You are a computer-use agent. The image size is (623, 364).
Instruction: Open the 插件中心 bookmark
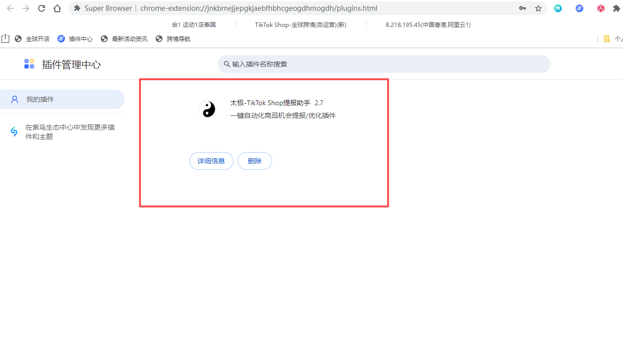coord(75,39)
